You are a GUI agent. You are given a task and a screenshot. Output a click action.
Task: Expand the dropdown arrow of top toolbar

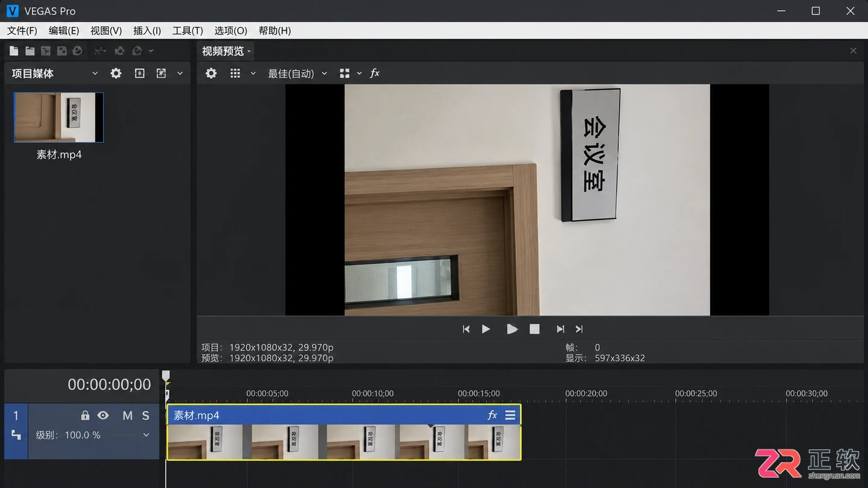(151, 51)
